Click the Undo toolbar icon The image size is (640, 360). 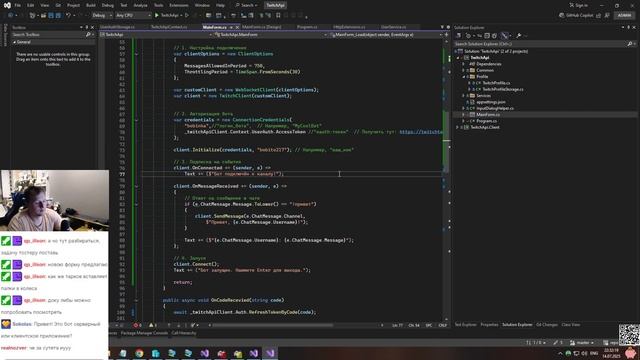[x=68, y=16]
